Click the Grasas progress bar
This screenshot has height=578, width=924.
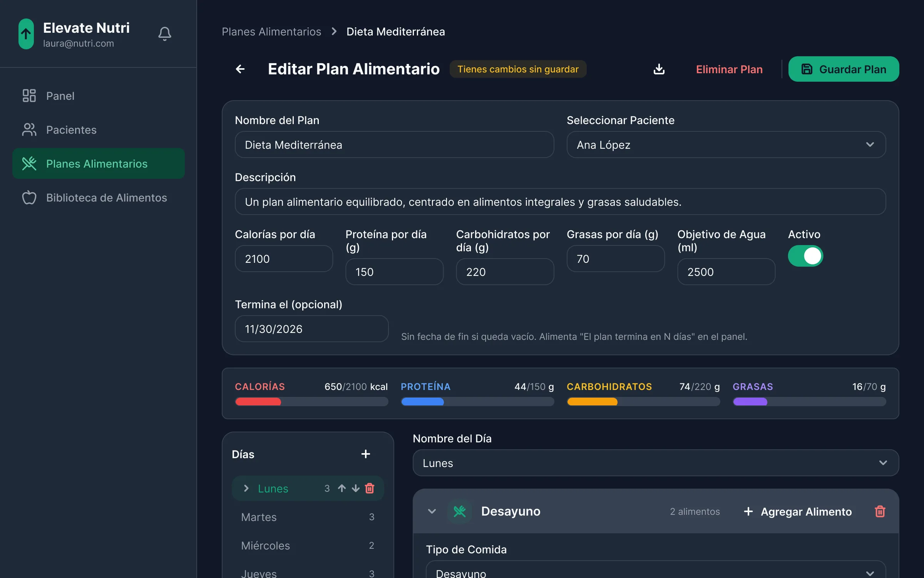click(x=809, y=402)
